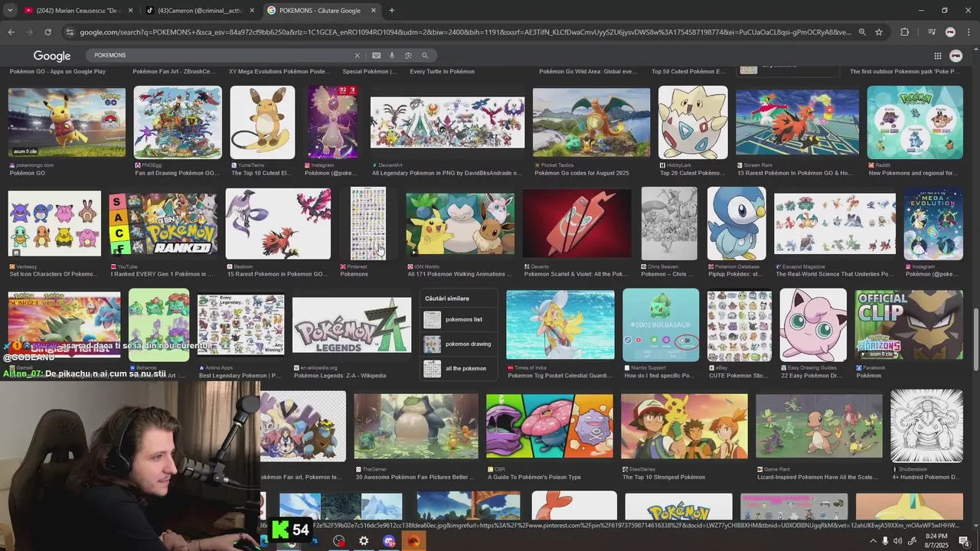Open the Chrome three-dot menu
The image size is (980, 551).
click(x=968, y=32)
